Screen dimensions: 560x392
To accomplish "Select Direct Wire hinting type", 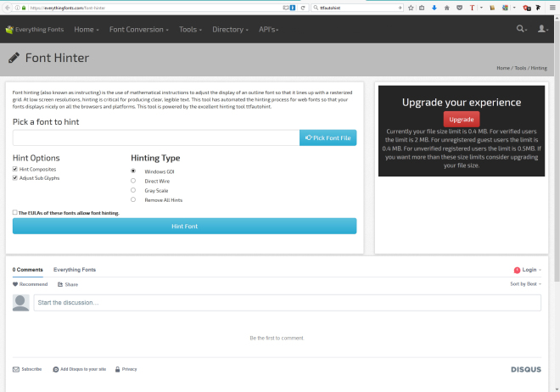I will pyautogui.click(x=133, y=181).
